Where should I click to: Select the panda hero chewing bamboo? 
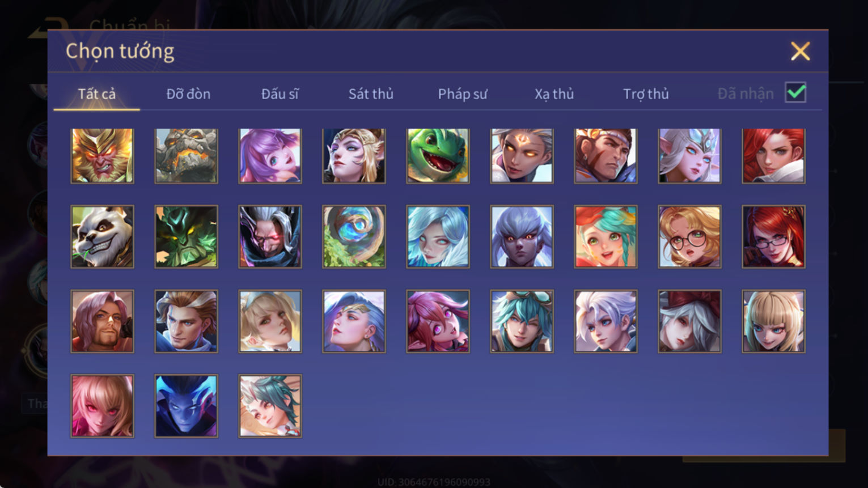click(102, 236)
